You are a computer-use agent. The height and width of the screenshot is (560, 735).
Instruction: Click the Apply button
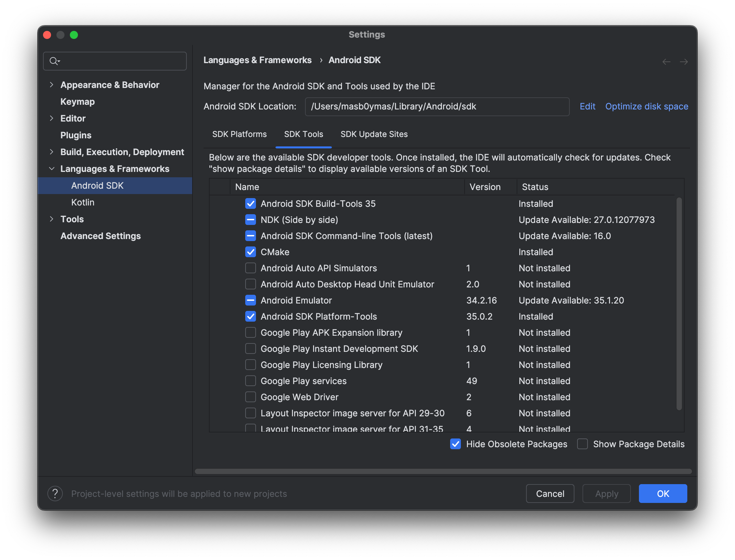(606, 494)
